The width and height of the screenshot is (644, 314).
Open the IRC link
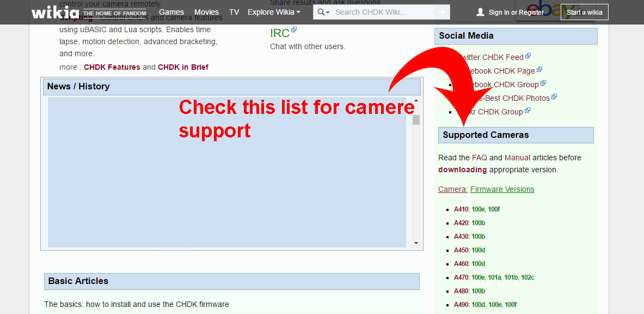coord(280,33)
